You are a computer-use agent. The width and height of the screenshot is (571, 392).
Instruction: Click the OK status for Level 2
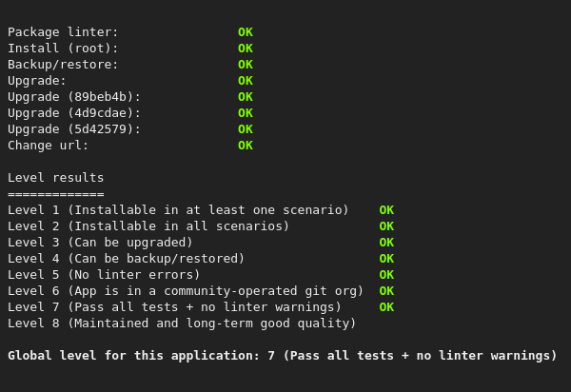point(386,226)
